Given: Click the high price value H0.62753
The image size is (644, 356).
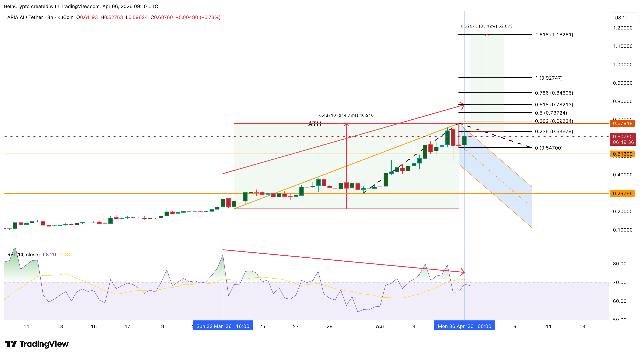Looking at the screenshot, I should click(112, 18).
